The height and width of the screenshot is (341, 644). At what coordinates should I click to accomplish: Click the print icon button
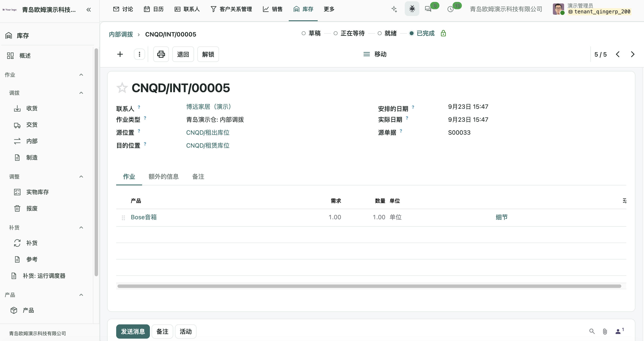point(161,54)
